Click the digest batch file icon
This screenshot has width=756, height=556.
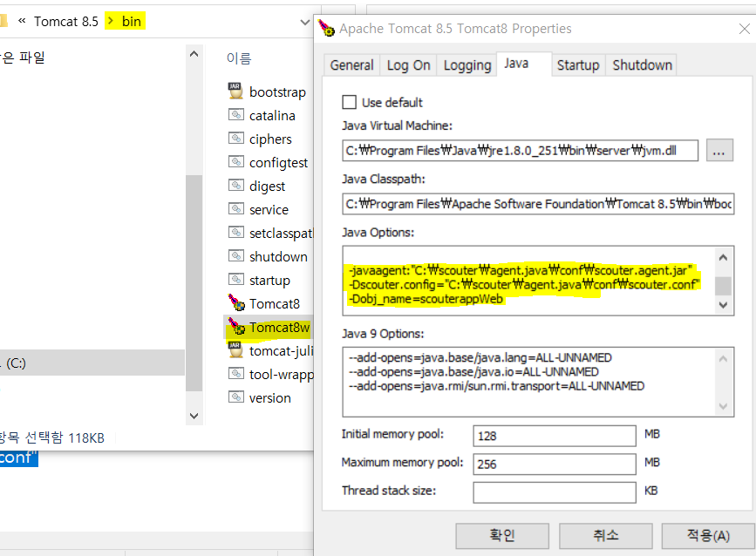(x=235, y=186)
